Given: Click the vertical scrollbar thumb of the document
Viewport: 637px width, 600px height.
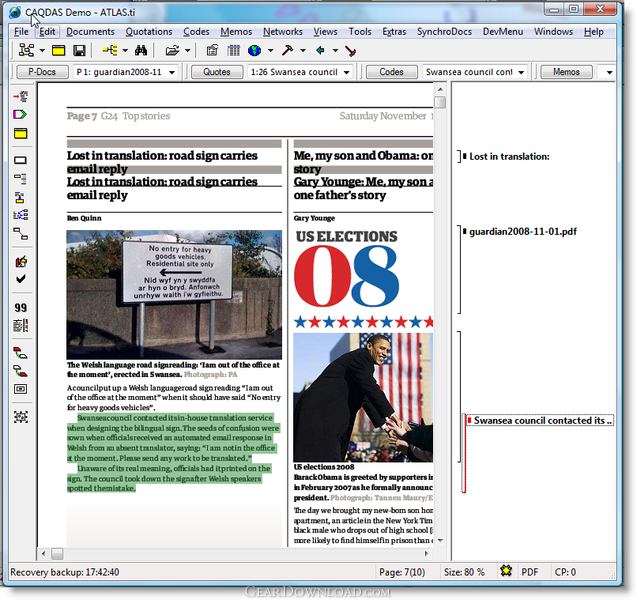Looking at the screenshot, I should coord(440,102).
